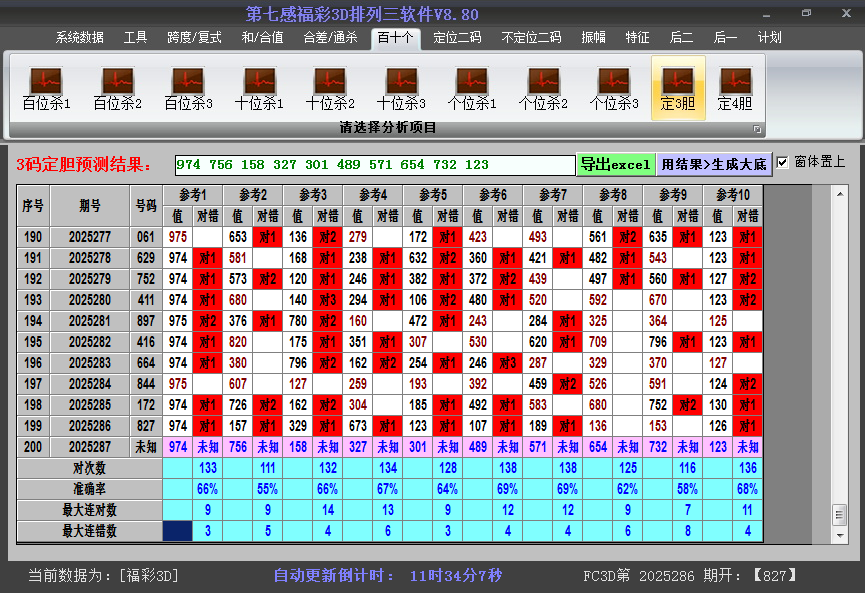Choose the 百位杀3 analysis icon
This screenshot has width=865, height=593.
188,88
